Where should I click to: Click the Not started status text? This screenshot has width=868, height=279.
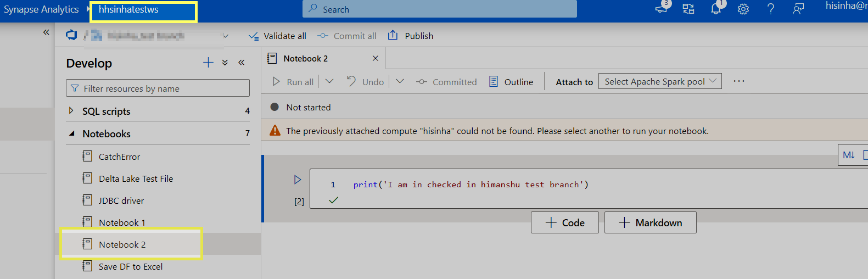point(309,107)
